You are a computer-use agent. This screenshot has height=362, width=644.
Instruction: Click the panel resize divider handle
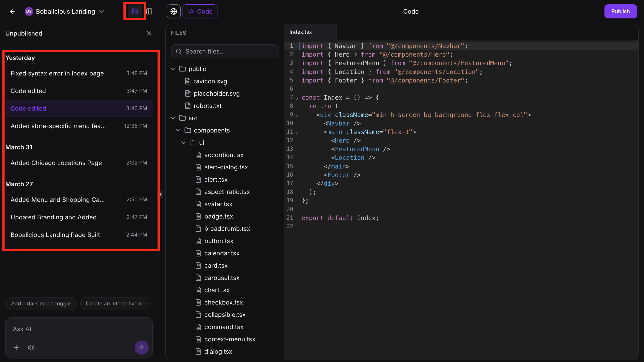tap(161, 194)
